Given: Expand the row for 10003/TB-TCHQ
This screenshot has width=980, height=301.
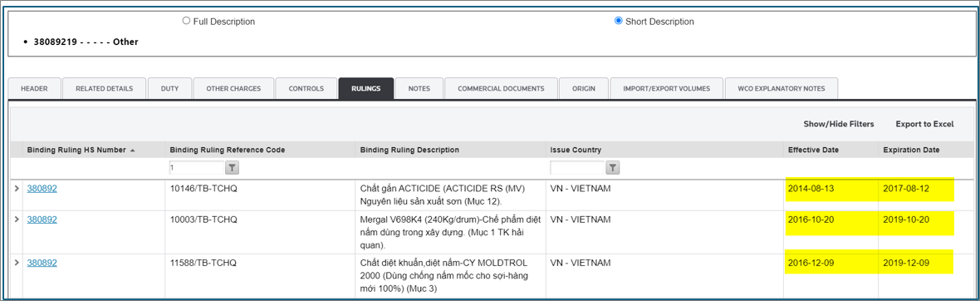Looking at the screenshot, I should click(x=17, y=220).
